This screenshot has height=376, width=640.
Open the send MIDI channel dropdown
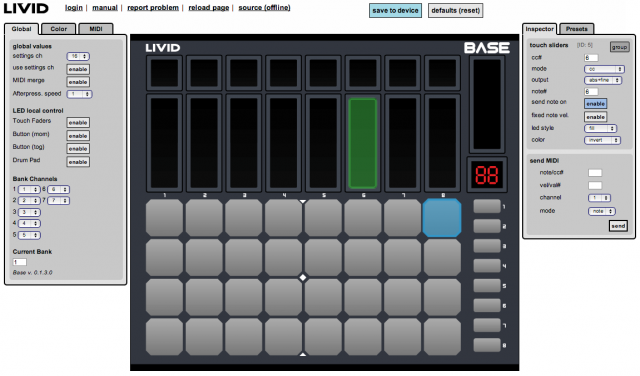click(x=599, y=198)
